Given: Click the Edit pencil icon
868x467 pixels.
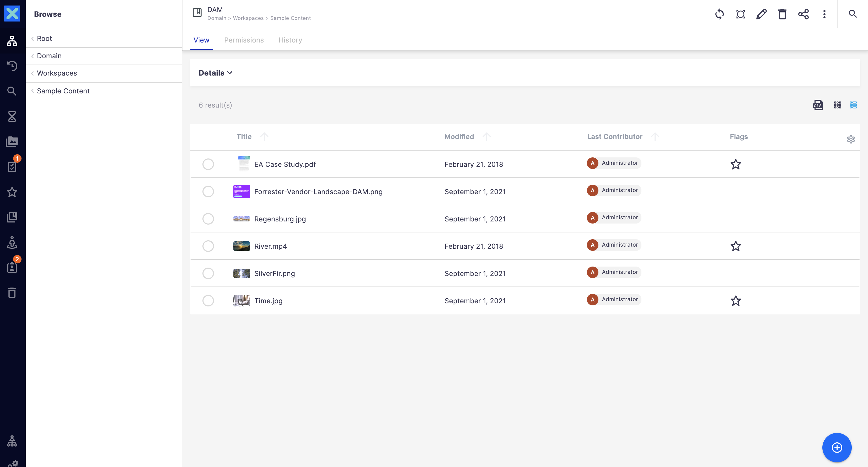Looking at the screenshot, I should (x=762, y=14).
